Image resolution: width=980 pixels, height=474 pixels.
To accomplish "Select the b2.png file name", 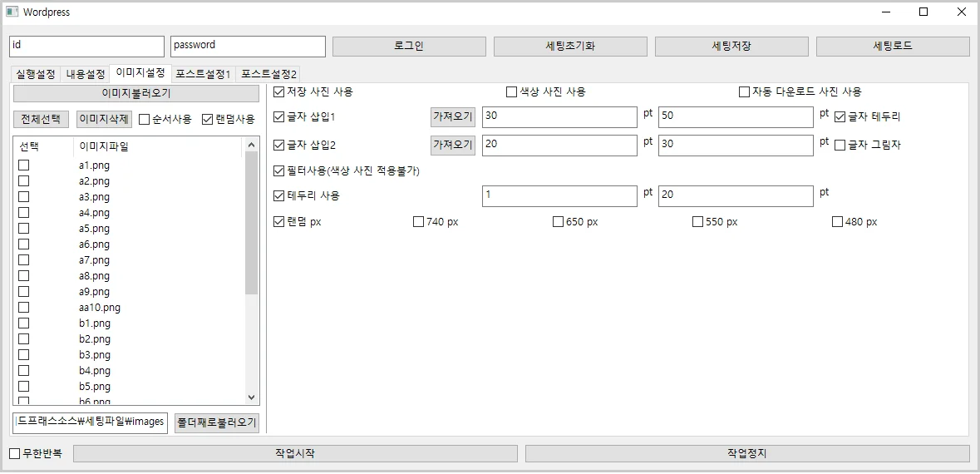I will point(95,339).
